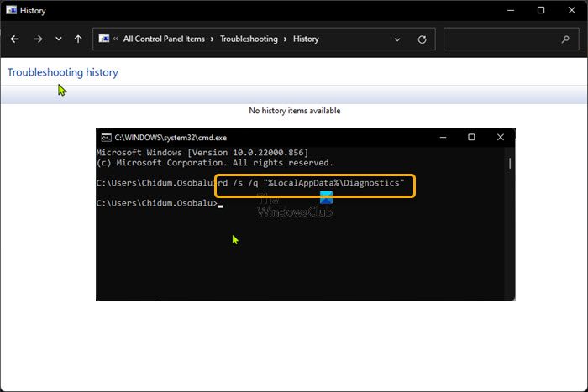The width and height of the screenshot is (588, 392).
Task: Click the No history items available text
Action: (x=295, y=111)
